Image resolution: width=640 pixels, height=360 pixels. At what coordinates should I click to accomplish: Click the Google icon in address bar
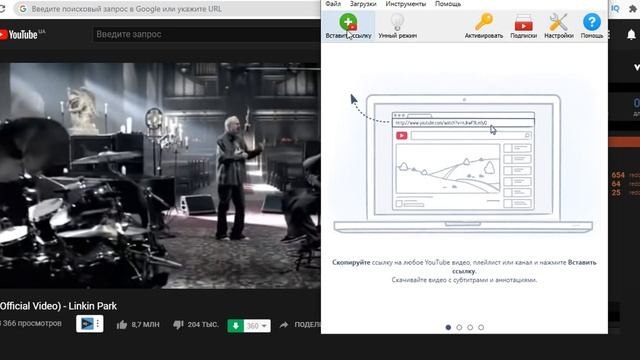[23, 9]
